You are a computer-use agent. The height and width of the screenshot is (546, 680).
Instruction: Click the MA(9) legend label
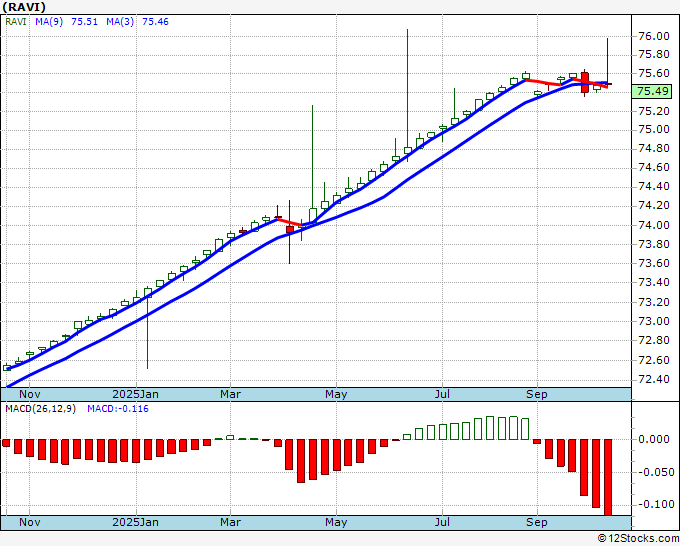[49, 22]
